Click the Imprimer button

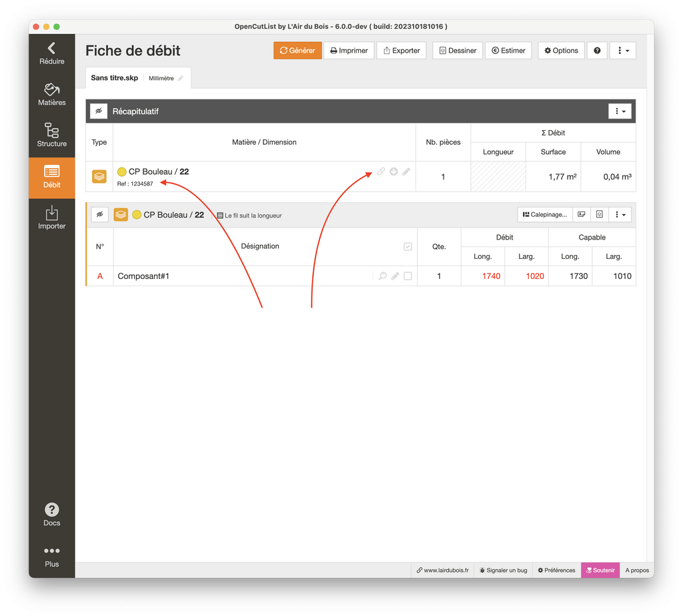coord(349,51)
